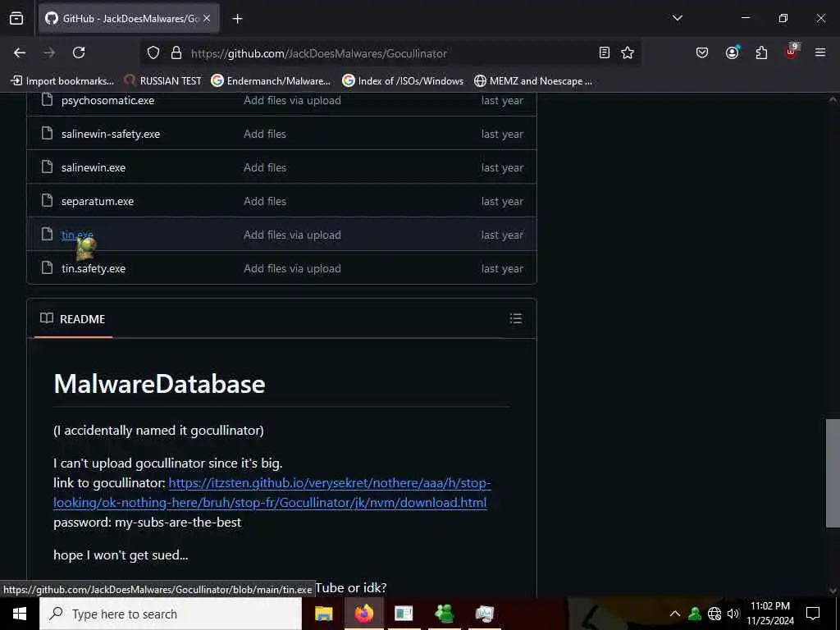Click Firefox taskbar icon

(363, 614)
